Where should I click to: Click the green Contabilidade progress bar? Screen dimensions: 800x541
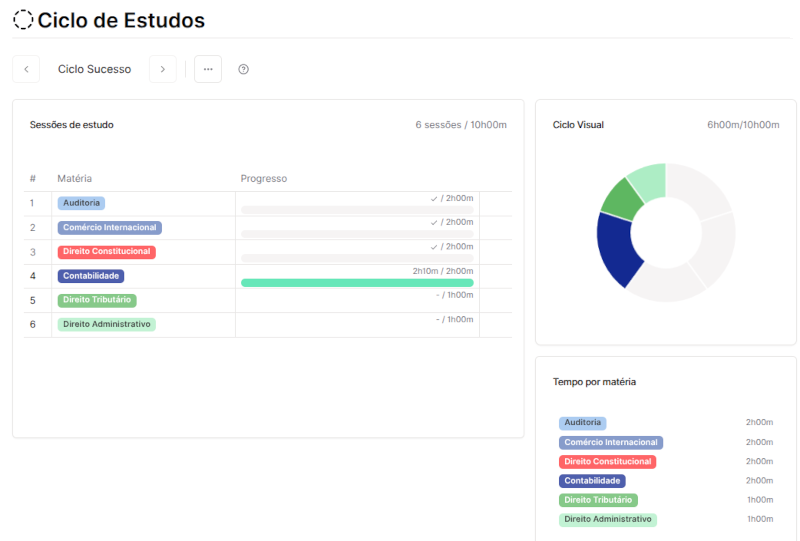click(x=357, y=283)
